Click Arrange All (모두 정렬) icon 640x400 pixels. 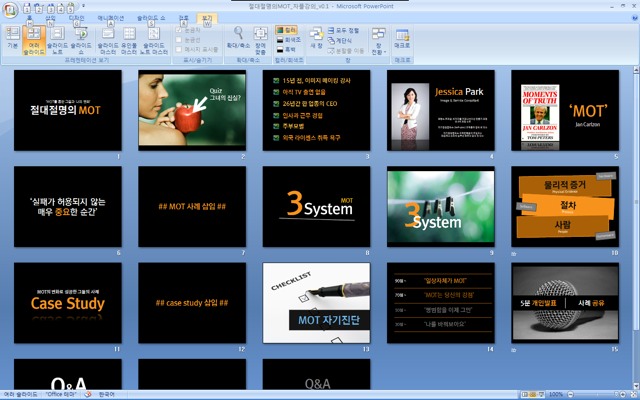[x=343, y=31]
